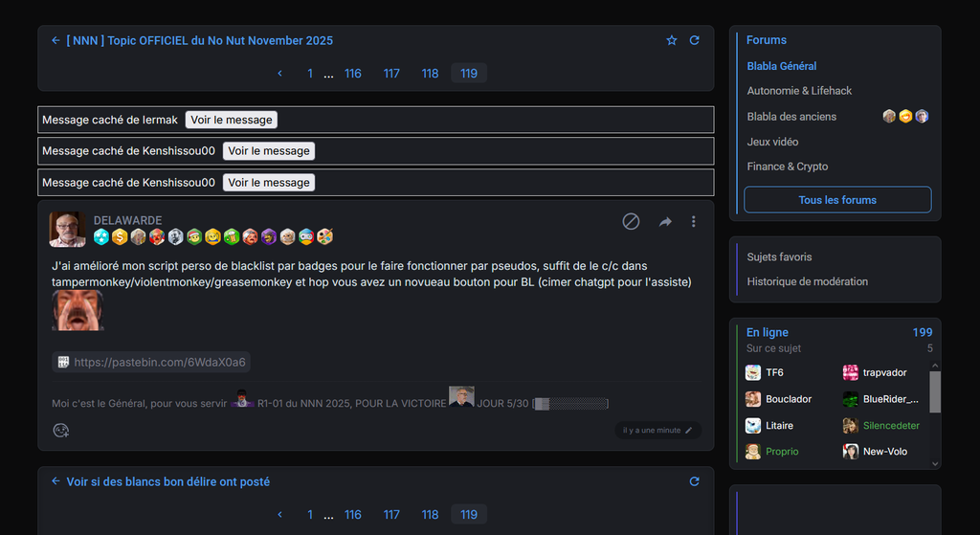Open the three-dot menu on DELAWARDE's post
The width and height of the screenshot is (980, 535).
[x=693, y=221]
